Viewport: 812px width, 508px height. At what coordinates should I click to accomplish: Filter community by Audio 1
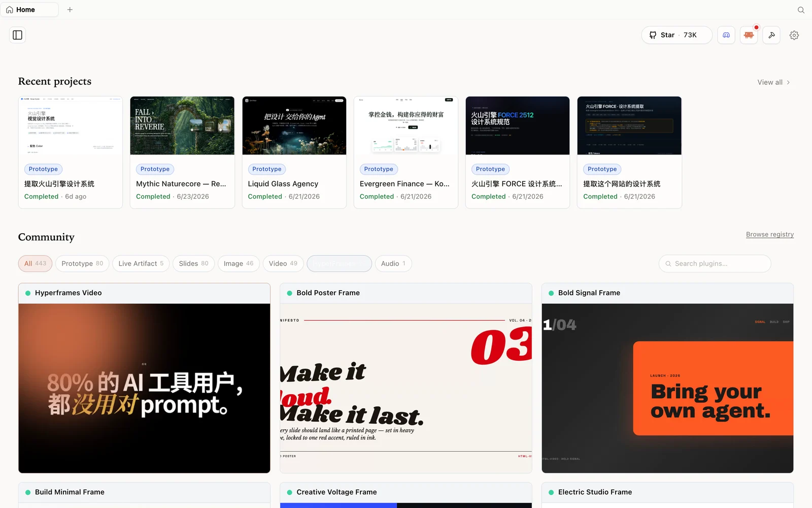393,264
